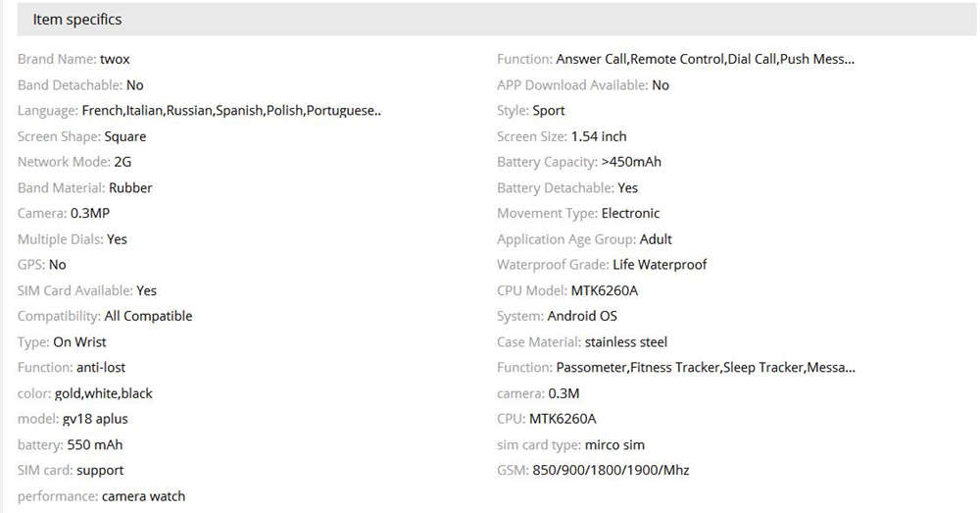Expand the Function list starting with Passometer
Image resolution: width=980 pixels, height=513 pixels.
[705, 368]
